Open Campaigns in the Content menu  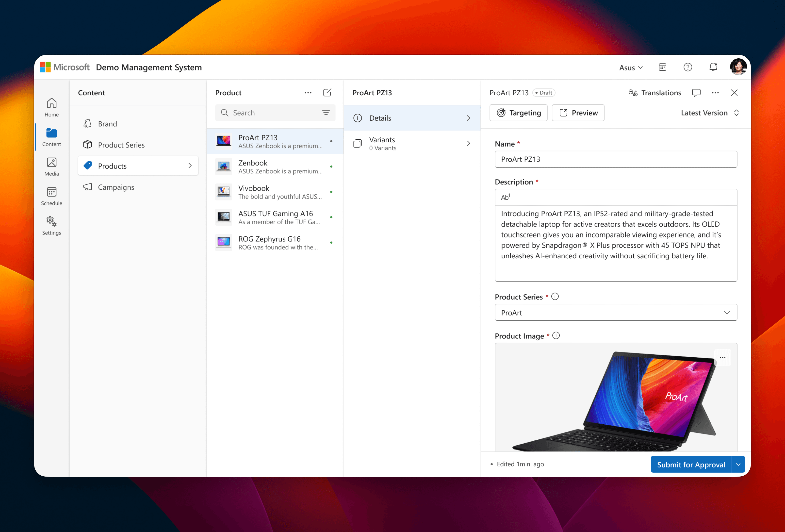(116, 187)
